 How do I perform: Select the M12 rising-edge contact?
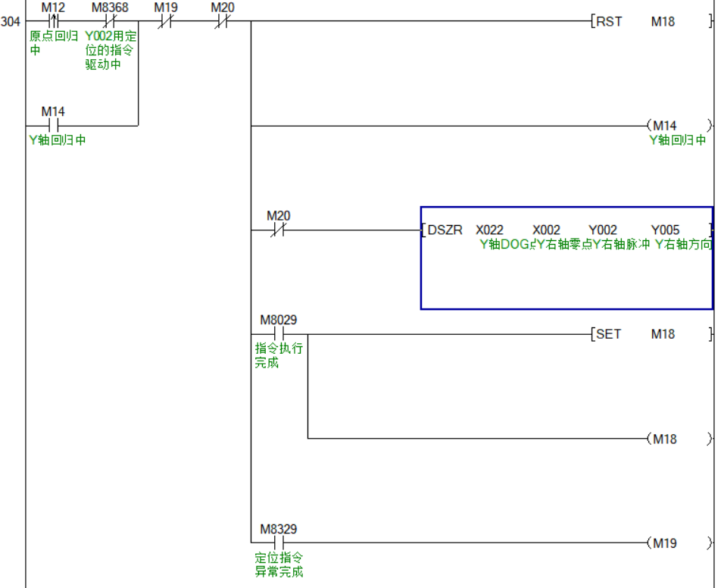[x=53, y=22]
